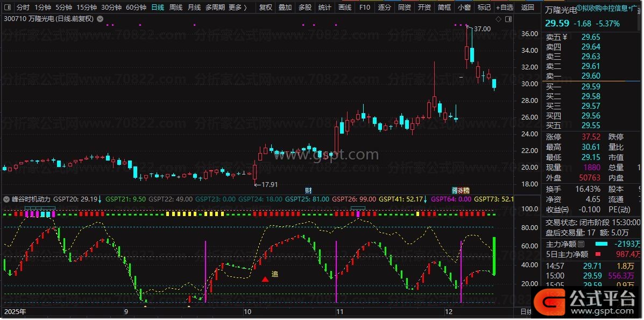Open dropdown beside 万隆光电(日线.前复权) title
This screenshot has width=644, height=320.
[x=99, y=19]
